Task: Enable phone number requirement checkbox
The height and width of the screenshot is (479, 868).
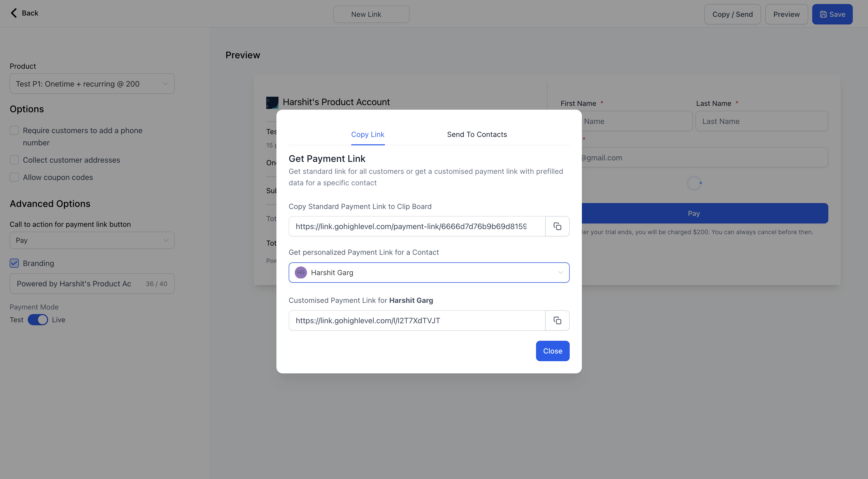Action: click(x=14, y=130)
